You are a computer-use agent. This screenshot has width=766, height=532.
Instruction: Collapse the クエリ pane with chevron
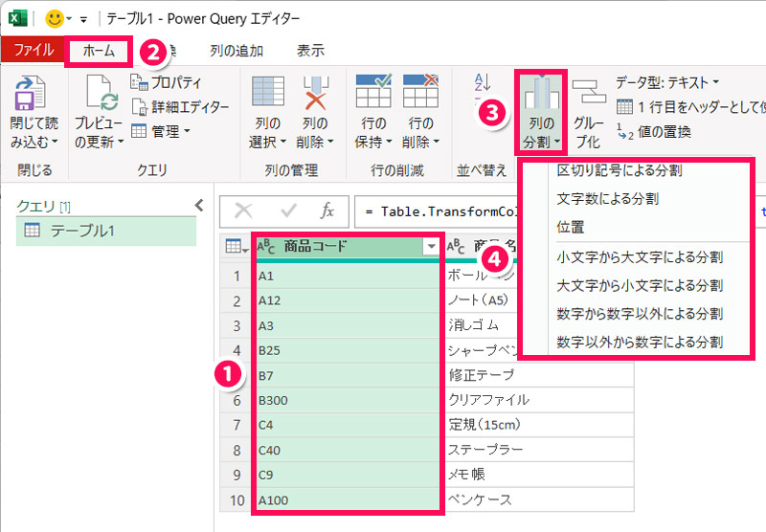pos(199,205)
